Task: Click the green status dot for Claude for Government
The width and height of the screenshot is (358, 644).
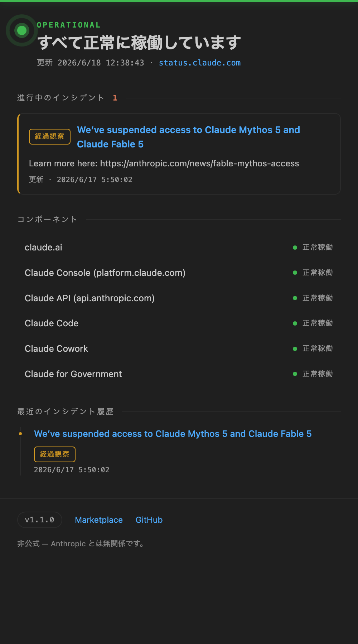Action: (x=295, y=374)
